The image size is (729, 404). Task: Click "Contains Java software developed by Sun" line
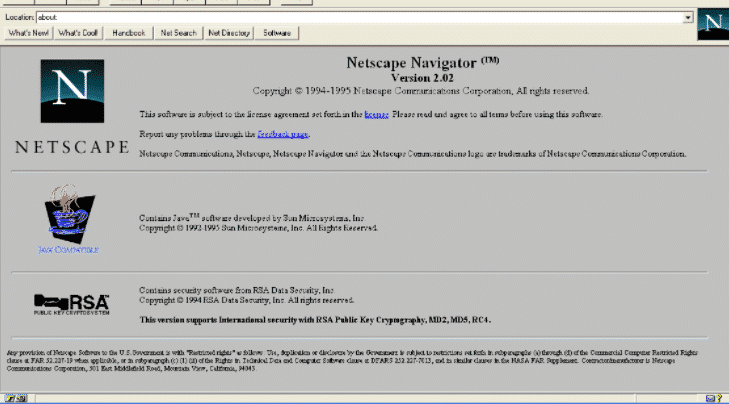click(x=252, y=218)
